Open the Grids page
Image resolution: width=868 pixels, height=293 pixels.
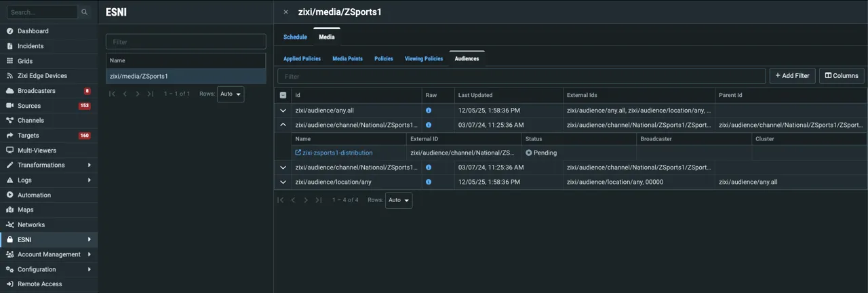[x=25, y=61]
